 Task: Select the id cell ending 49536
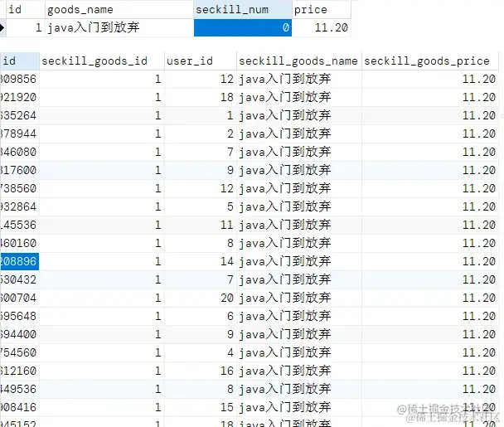[x=19, y=390]
